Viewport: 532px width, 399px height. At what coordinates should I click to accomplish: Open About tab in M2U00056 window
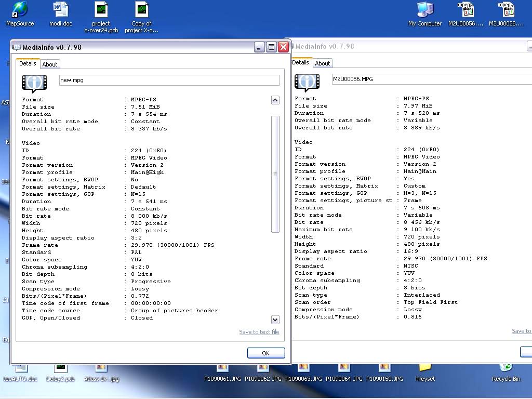click(323, 63)
